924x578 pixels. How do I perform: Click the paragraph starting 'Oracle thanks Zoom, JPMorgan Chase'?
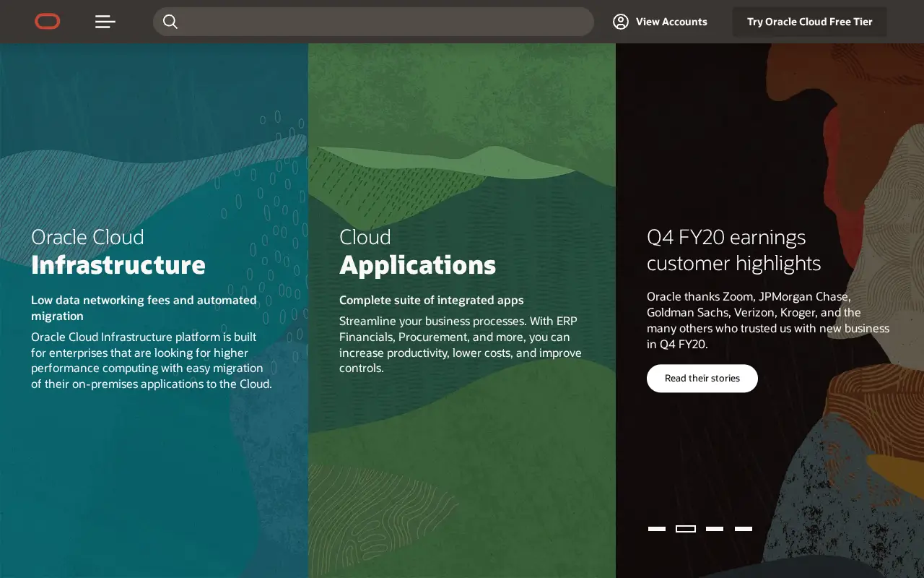coord(768,320)
